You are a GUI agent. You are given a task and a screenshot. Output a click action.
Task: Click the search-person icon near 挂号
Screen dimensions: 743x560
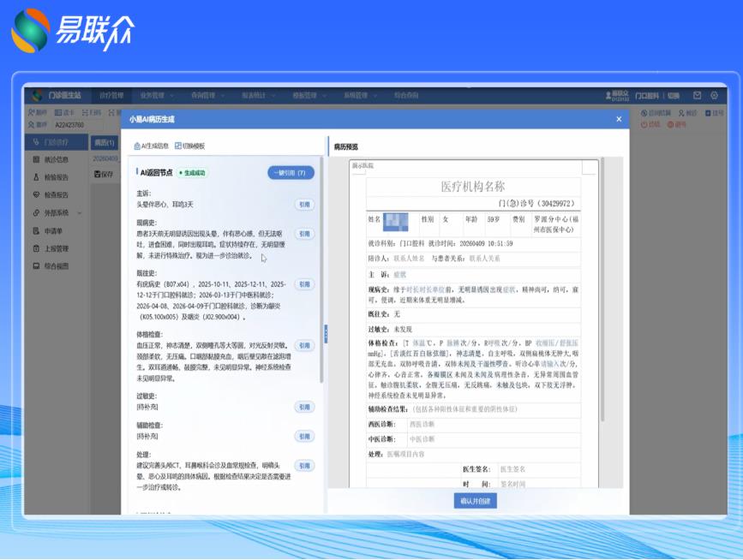[x=681, y=113]
